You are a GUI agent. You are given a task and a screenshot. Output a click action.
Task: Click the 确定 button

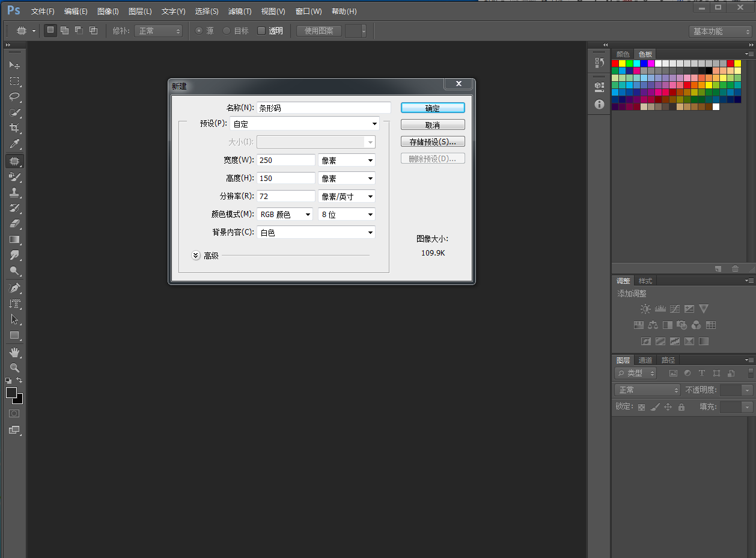point(433,108)
